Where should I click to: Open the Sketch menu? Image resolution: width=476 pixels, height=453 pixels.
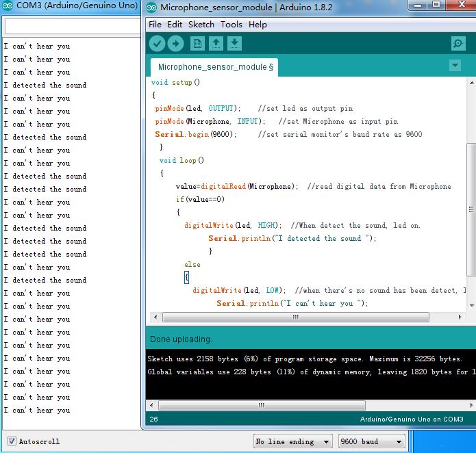click(201, 24)
